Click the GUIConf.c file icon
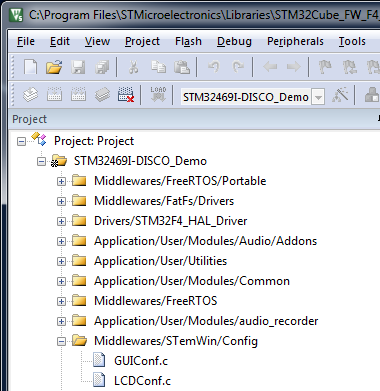Image resolution: width=380 pixels, height=391 pixels. tap(99, 360)
